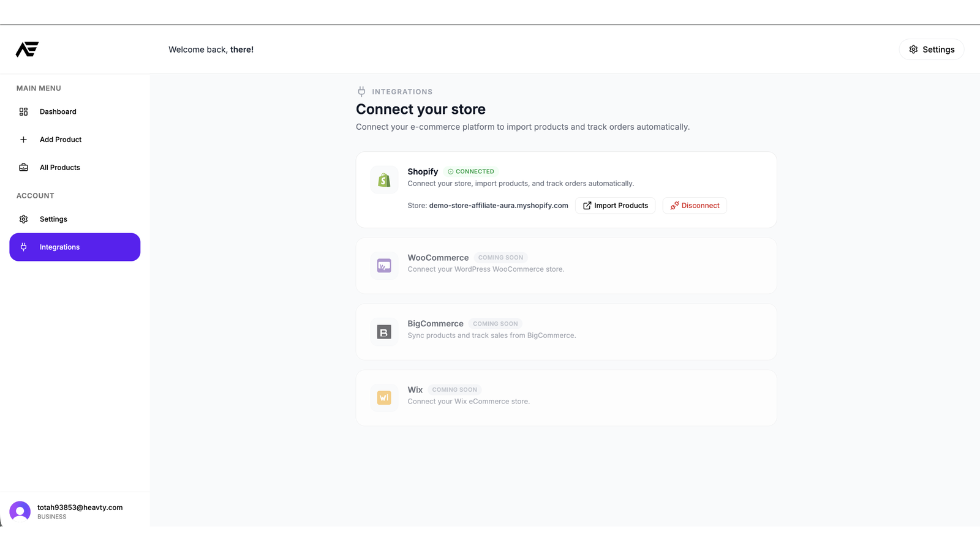Click the gear icon in top-right Settings button
Image resolution: width=980 pixels, height=551 pixels.
pos(913,50)
